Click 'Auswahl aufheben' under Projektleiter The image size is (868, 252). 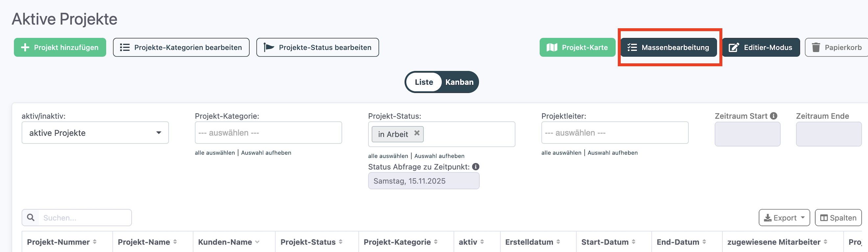[612, 153]
